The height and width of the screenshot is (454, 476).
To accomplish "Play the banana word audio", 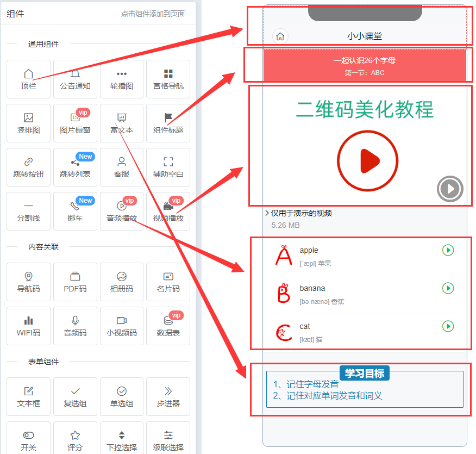I will click(x=448, y=288).
